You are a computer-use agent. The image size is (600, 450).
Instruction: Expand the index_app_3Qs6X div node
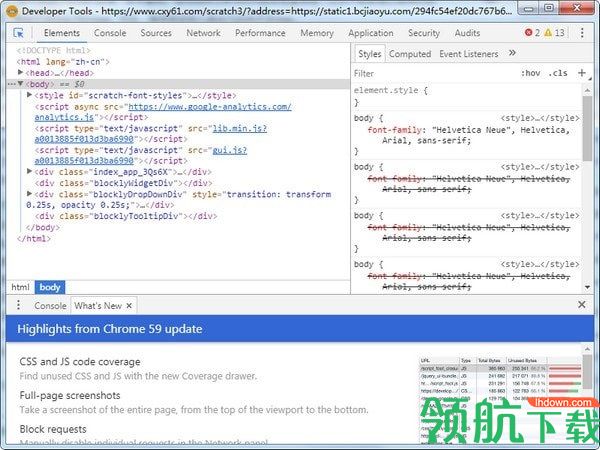[29, 171]
